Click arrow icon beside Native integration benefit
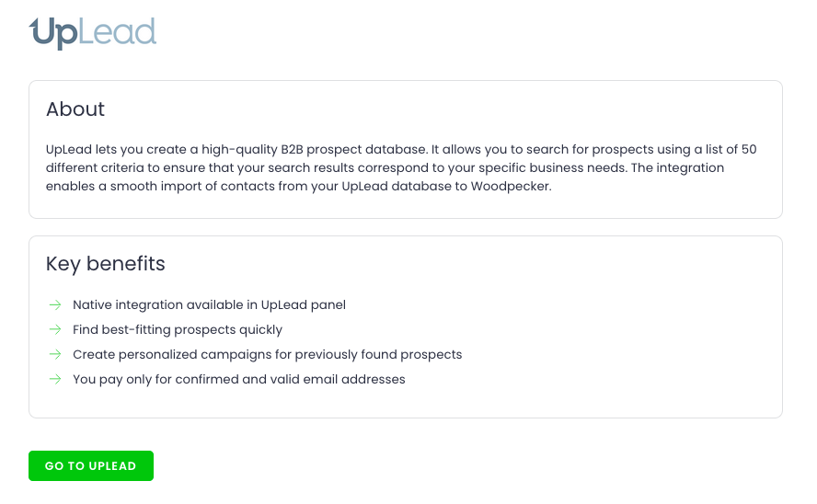The height and width of the screenshot is (504, 817). coord(55,304)
